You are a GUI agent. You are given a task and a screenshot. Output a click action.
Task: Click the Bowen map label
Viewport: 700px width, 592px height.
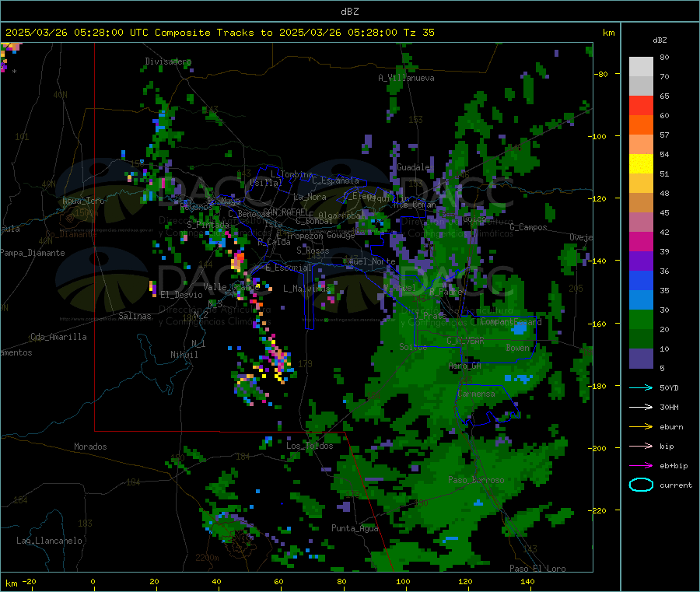517,348
